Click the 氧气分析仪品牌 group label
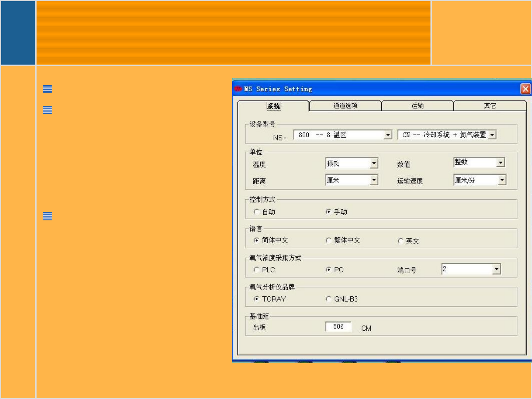The height and width of the screenshot is (399, 532). click(x=272, y=287)
